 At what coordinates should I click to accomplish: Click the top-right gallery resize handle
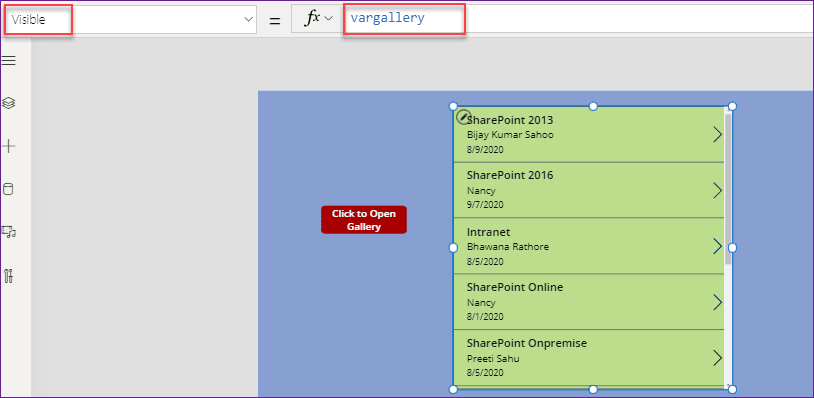tap(732, 106)
